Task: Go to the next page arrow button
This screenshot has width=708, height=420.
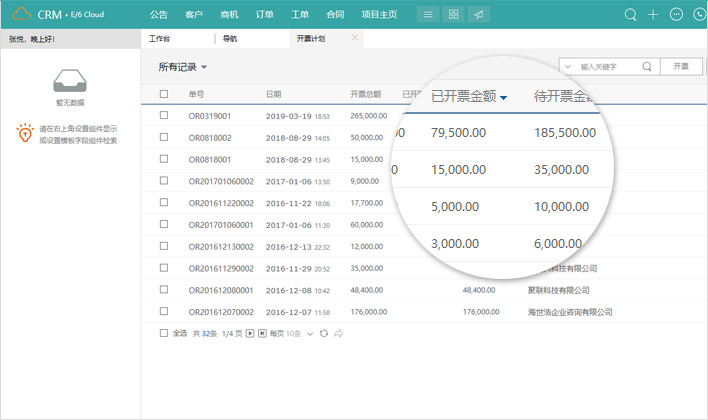Action: [249, 333]
